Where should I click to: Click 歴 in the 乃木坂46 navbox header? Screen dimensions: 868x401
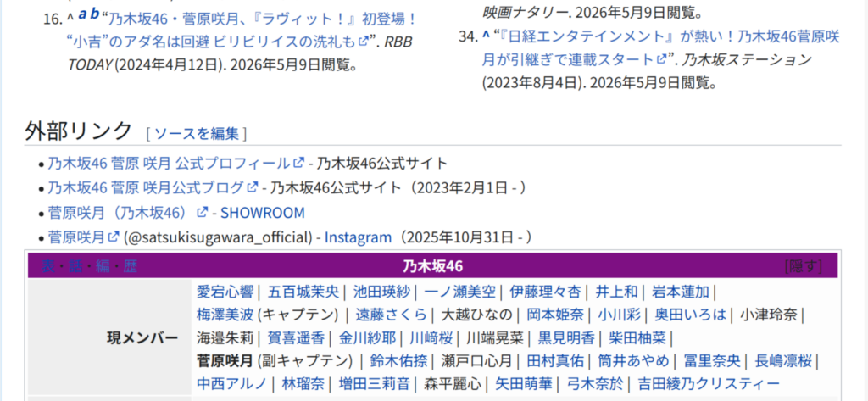point(130,266)
